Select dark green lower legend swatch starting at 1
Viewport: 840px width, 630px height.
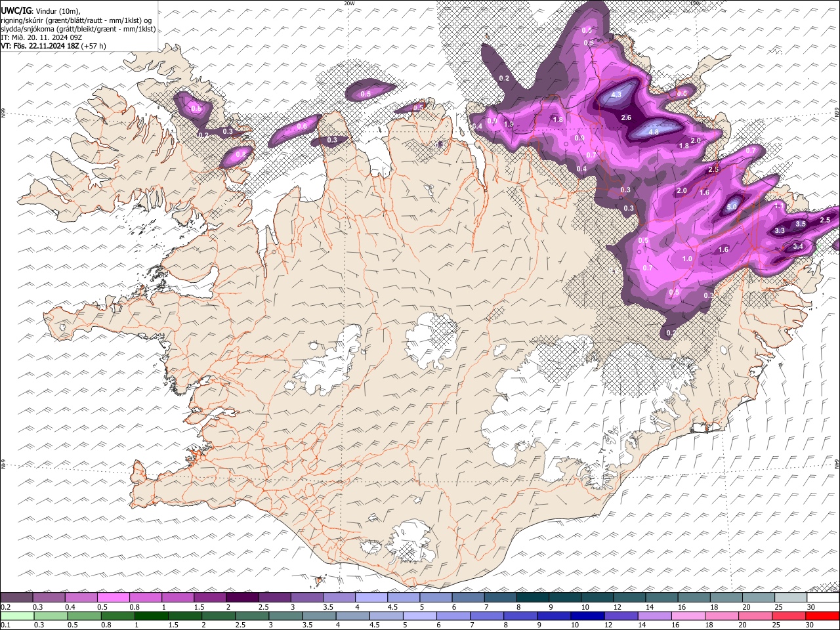151,616
